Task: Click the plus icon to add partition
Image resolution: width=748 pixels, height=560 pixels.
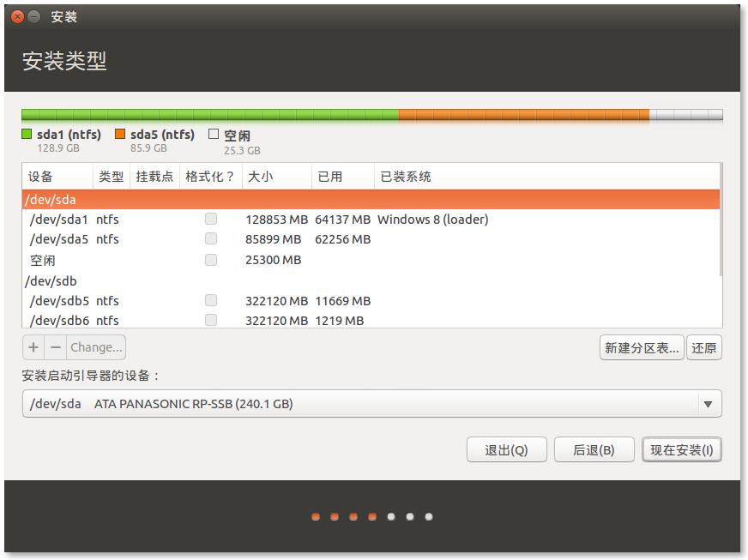Action: click(x=33, y=347)
